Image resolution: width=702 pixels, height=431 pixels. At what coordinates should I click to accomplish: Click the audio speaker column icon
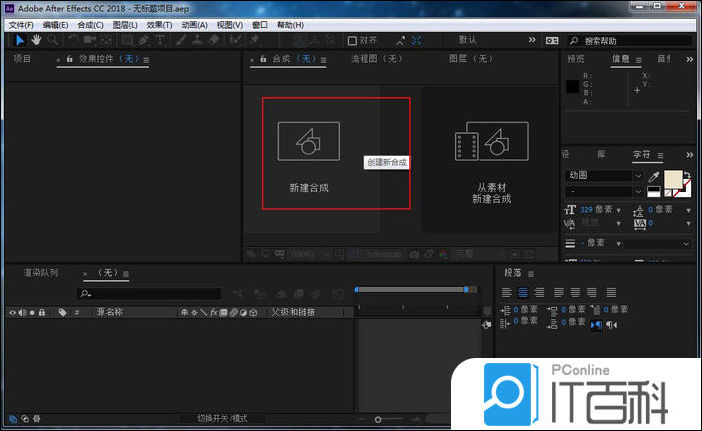click(x=22, y=312)
